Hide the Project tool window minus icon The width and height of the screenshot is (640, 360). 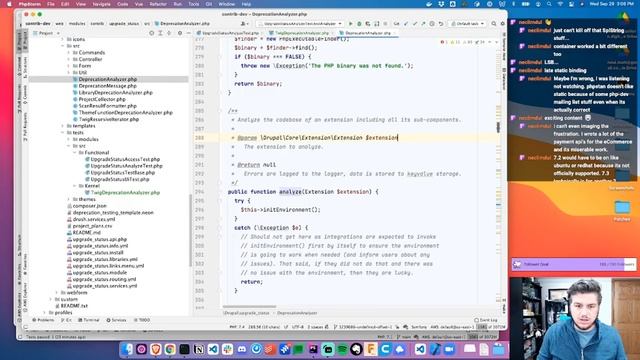[x=188, y=33]
